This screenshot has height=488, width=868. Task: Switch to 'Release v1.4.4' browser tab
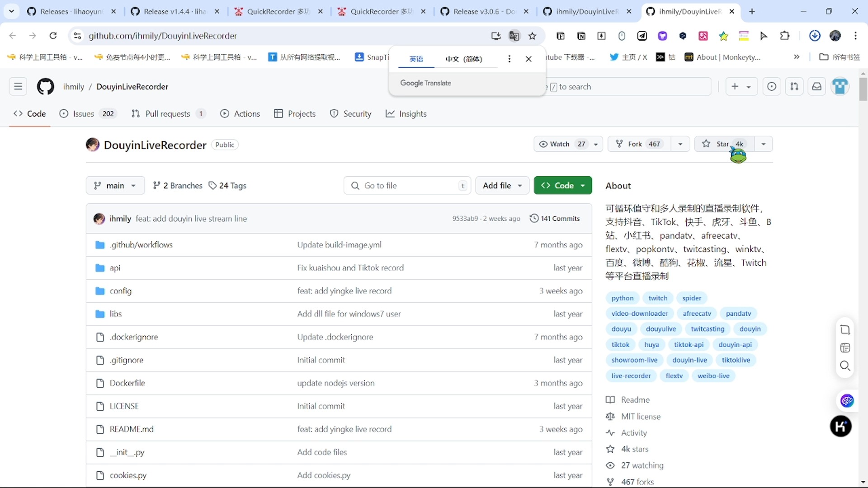pyautogui.click(x=175, y=11)
